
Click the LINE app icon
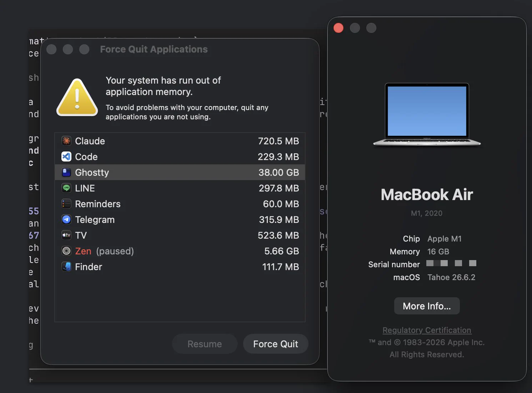click(x=66, y=188)
